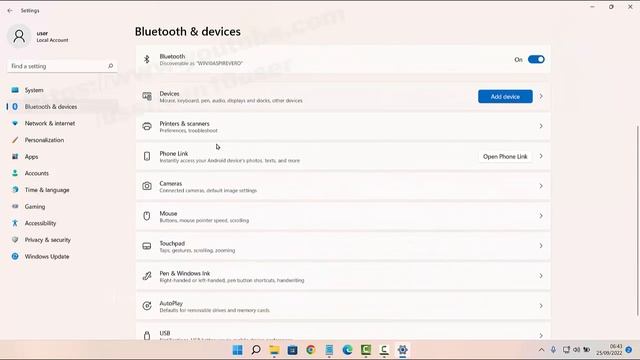
Task: Open Accessibility settings
Action: point(61,223)
